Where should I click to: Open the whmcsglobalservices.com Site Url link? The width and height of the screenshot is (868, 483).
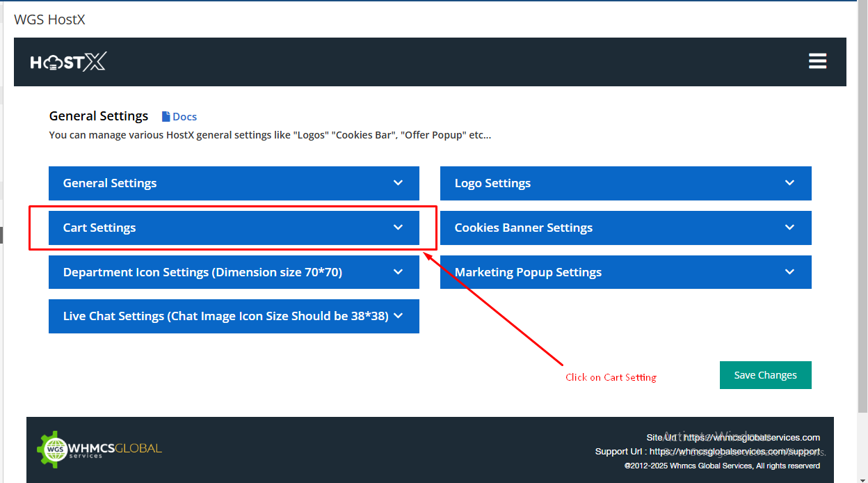tap(752, 438)
